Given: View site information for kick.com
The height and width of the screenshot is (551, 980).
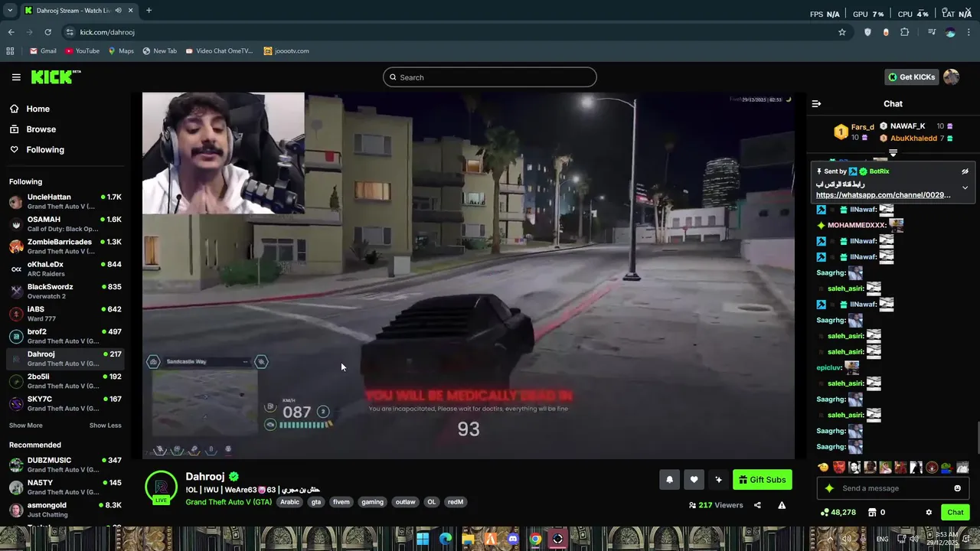Looking at the screenshot, I should pos(70,32).
